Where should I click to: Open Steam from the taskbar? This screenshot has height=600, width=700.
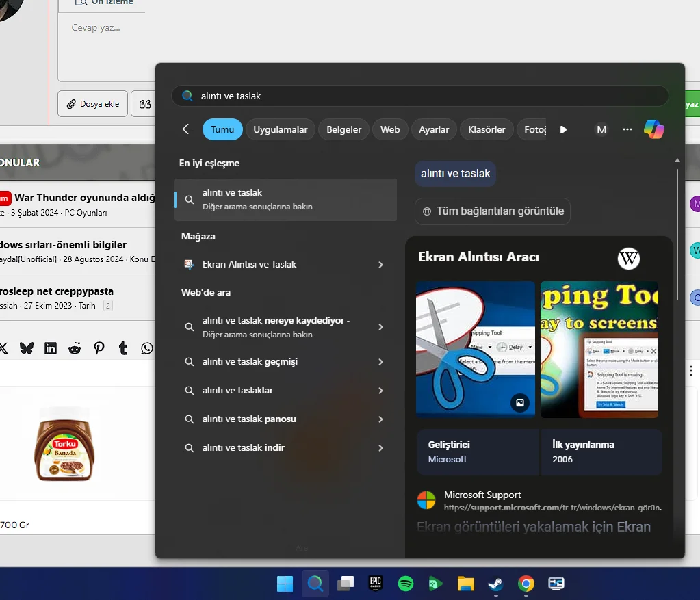(x=495, y=584)
